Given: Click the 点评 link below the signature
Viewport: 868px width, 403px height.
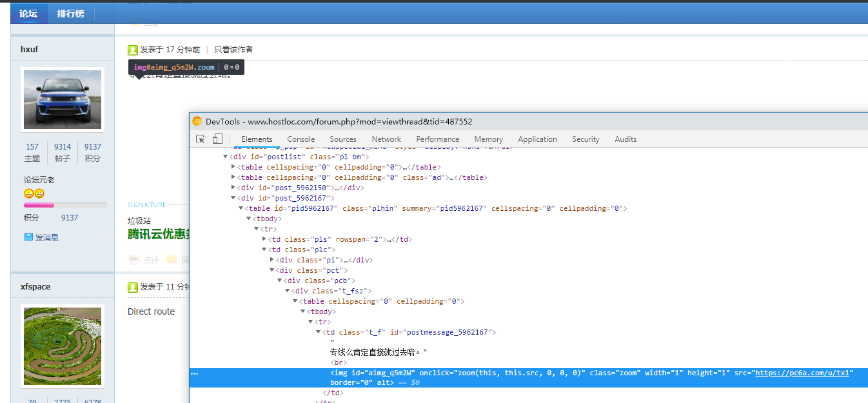Looking at the screenshot, I should click(x=152, y=260).
